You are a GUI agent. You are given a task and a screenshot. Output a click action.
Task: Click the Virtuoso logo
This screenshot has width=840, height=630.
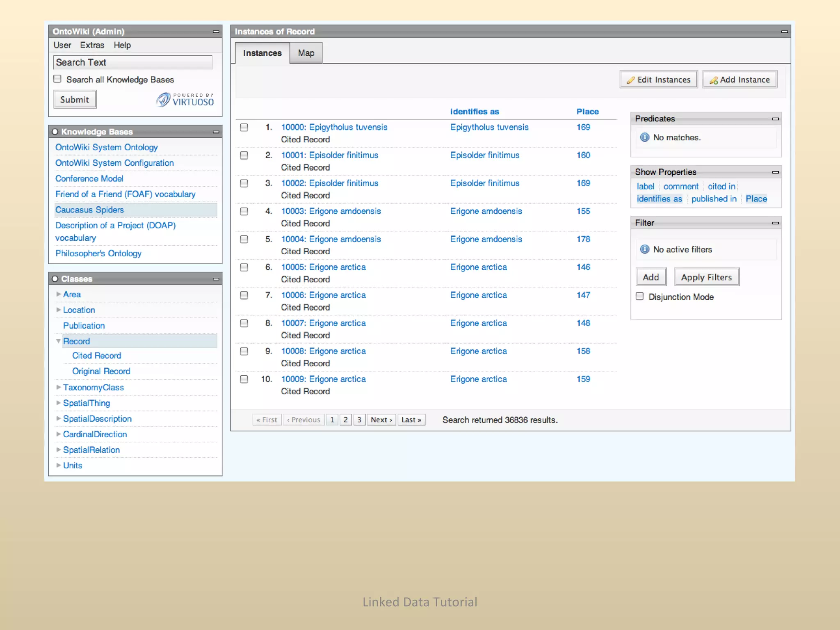tap(185, 100)
